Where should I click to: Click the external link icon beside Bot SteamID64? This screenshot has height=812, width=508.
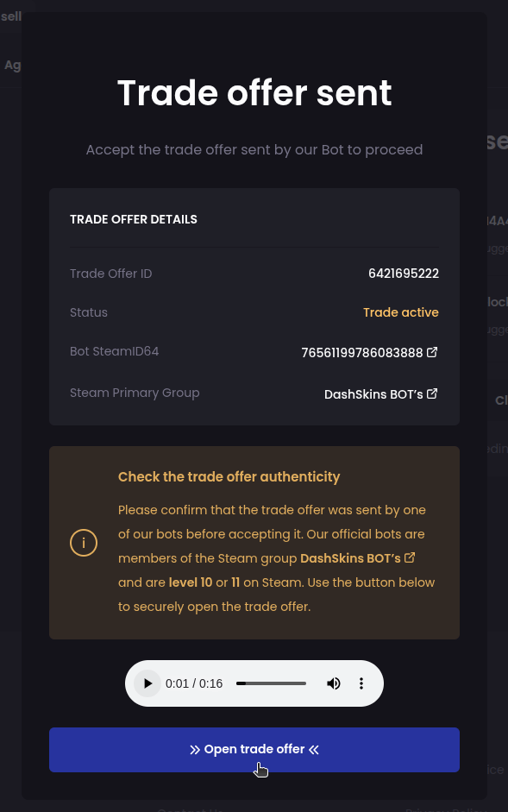[x=433, y=351]
